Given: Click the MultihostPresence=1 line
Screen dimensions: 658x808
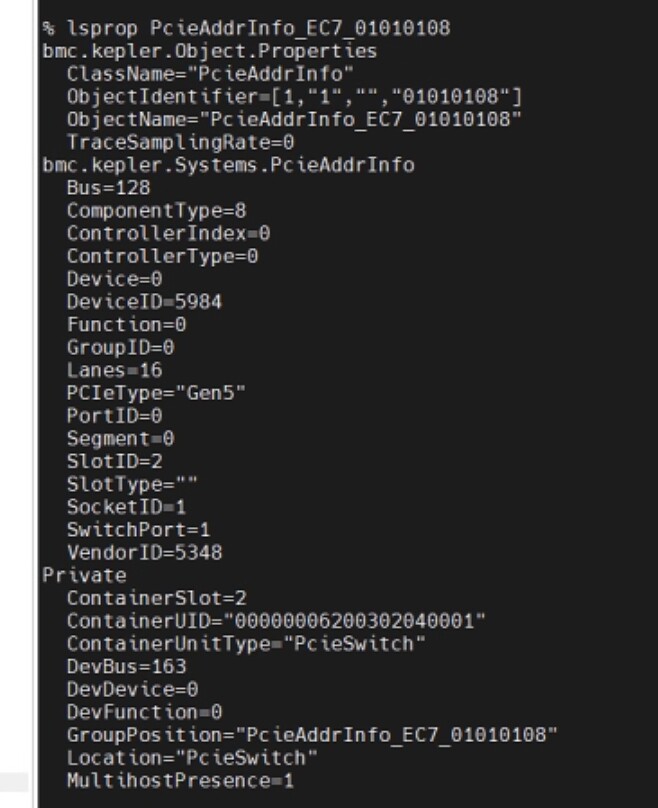Looking at the screenshot, I should point(180,781).
